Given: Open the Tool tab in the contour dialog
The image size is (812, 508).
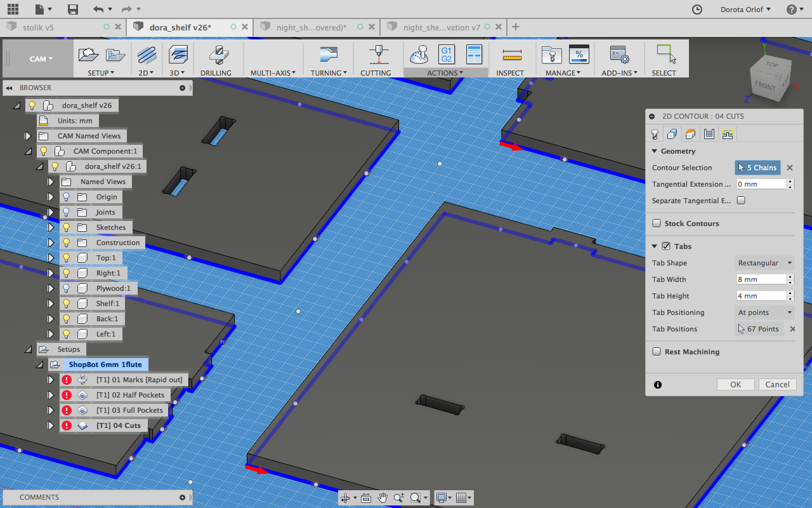Looking at the screenshot, I should click(655, 134).
